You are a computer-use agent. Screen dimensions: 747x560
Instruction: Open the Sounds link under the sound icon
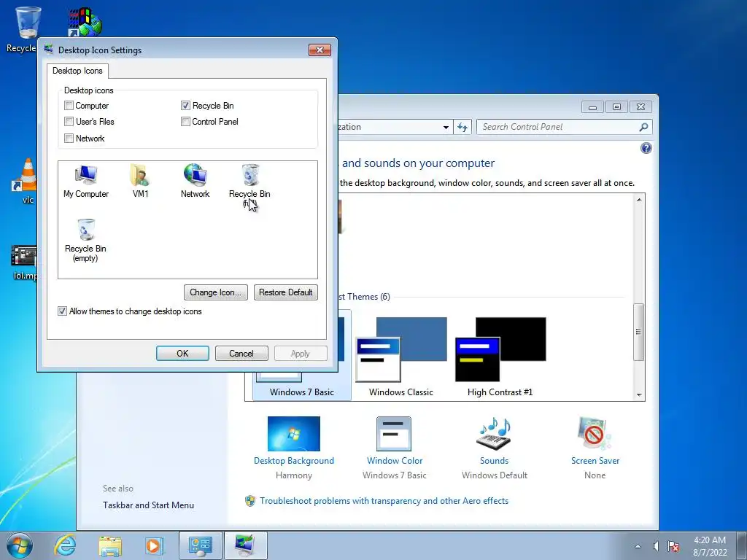tap(494, 461)
